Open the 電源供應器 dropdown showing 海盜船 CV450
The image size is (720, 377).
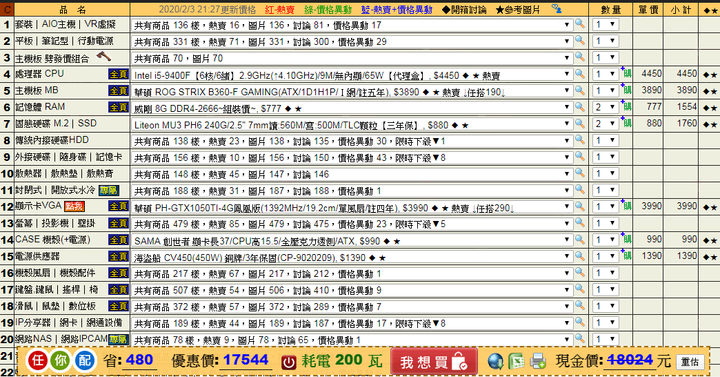pos(352,257)
